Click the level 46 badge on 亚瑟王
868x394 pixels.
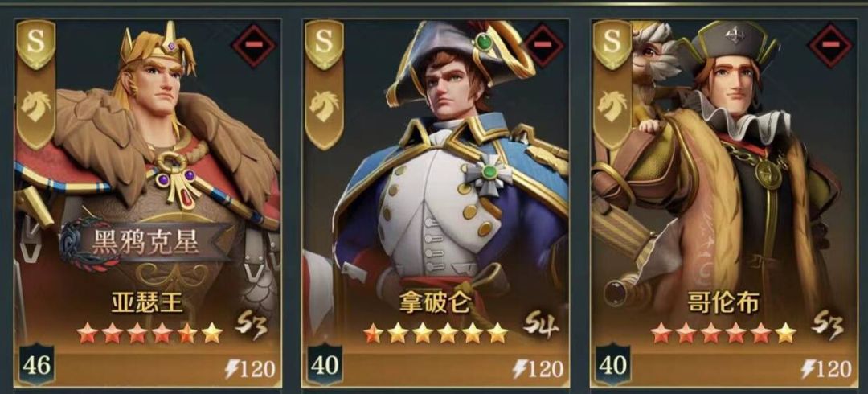tap(36, 364)
